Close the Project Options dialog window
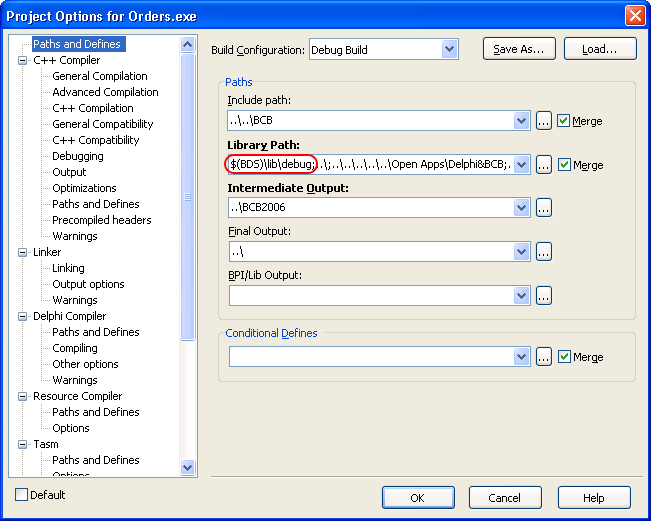 (634, 16)
